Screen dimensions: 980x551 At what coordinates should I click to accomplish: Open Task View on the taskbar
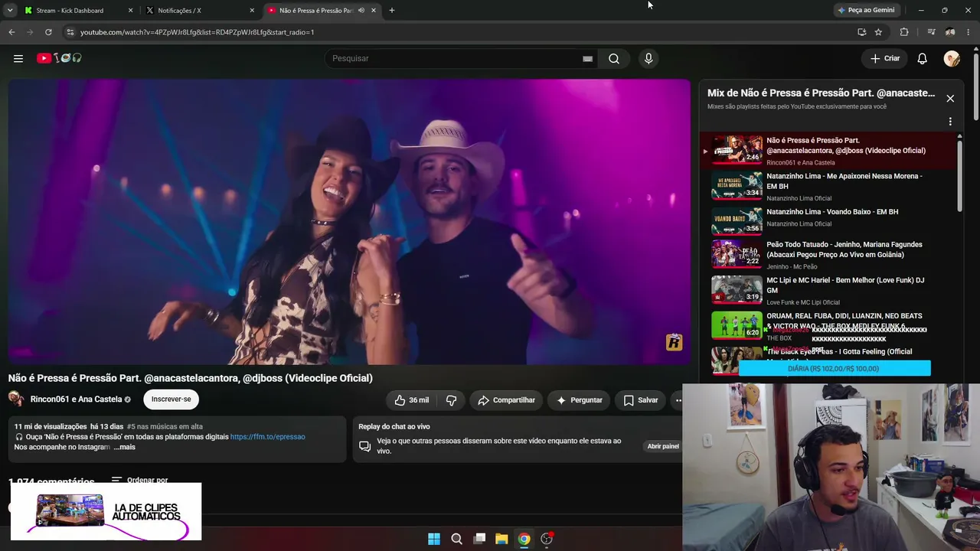tap(479, 539)
